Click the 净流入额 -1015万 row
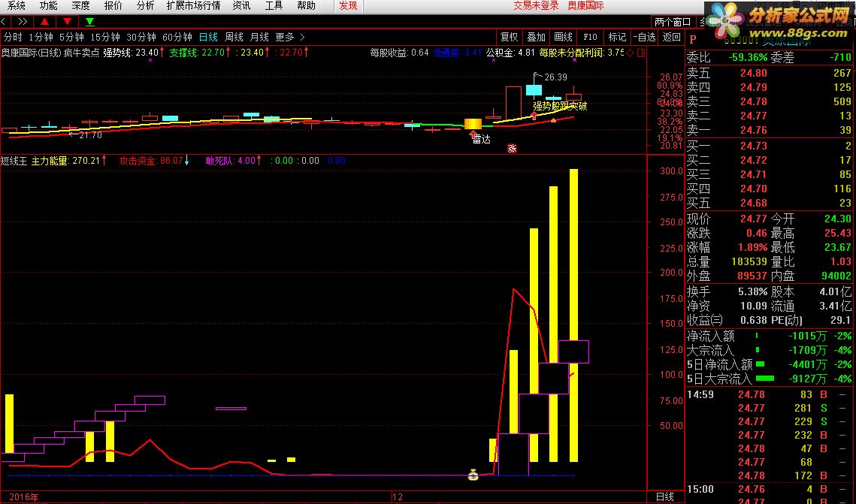The height and width of the screenshot is (504, 856). pyautogui.click(x=769, y=337)
